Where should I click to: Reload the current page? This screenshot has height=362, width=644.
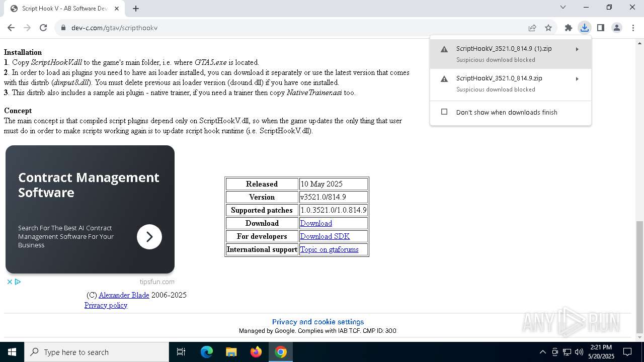click(x=43, y=28)
